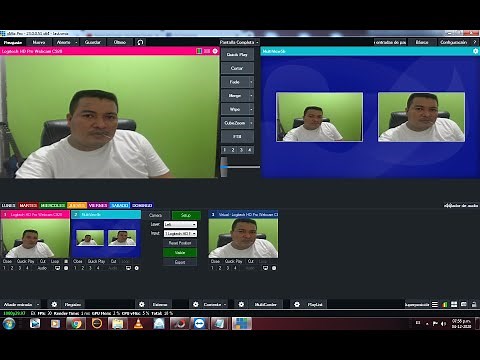The image size is (480, 360).
Task: Click the Reset Position button
Action: (x=180, y=243)
